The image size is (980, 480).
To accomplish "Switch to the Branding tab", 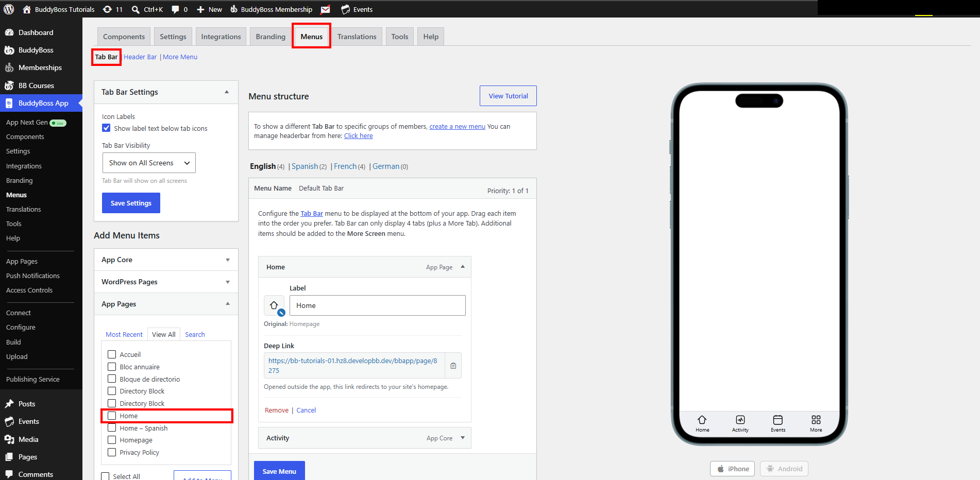I will (271, 37).
